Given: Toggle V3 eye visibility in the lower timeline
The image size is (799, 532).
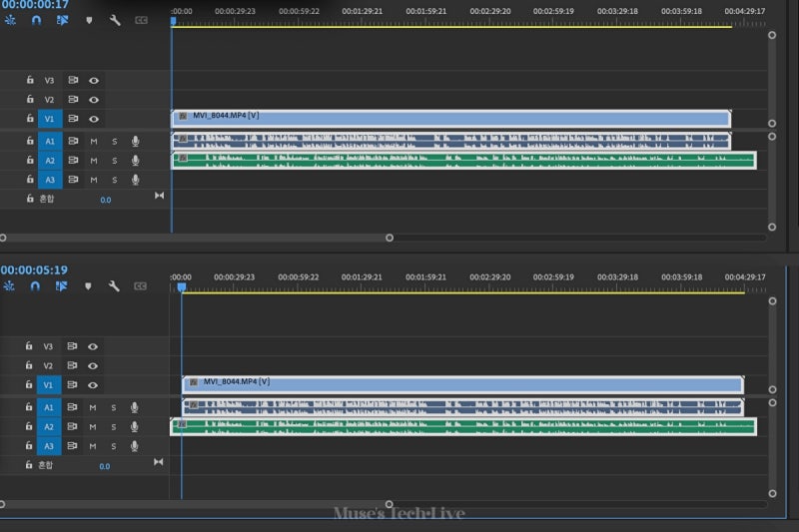Looking at the screenshot, I should 94,346.
